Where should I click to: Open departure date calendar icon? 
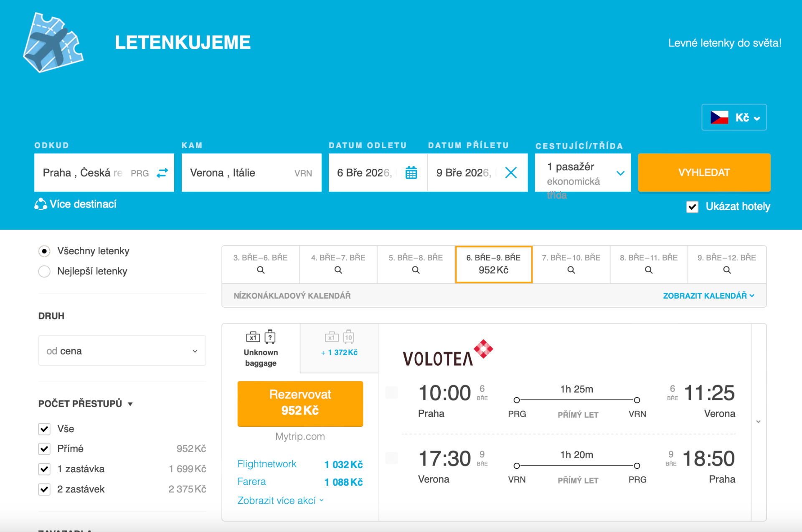(411, 173)
